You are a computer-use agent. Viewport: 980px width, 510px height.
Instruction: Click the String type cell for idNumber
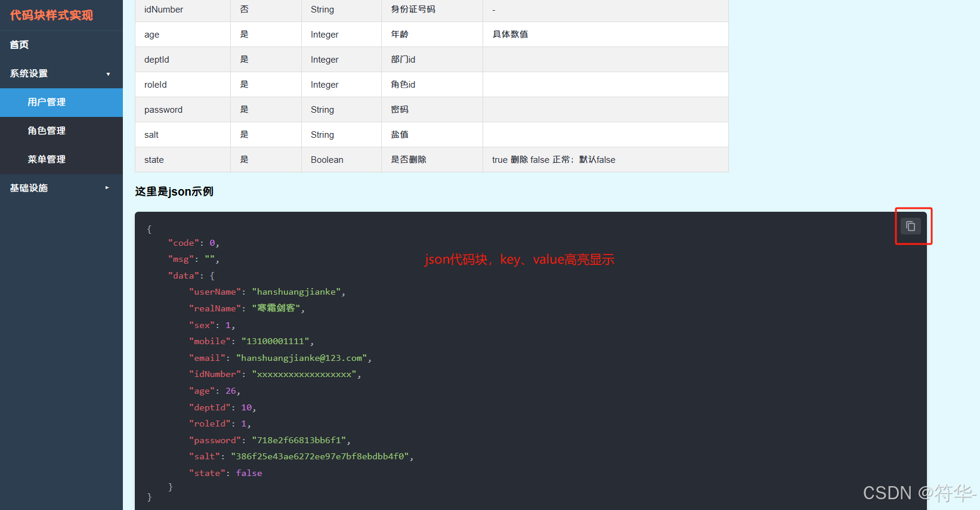pyautogui.click(x=341, y=10)
